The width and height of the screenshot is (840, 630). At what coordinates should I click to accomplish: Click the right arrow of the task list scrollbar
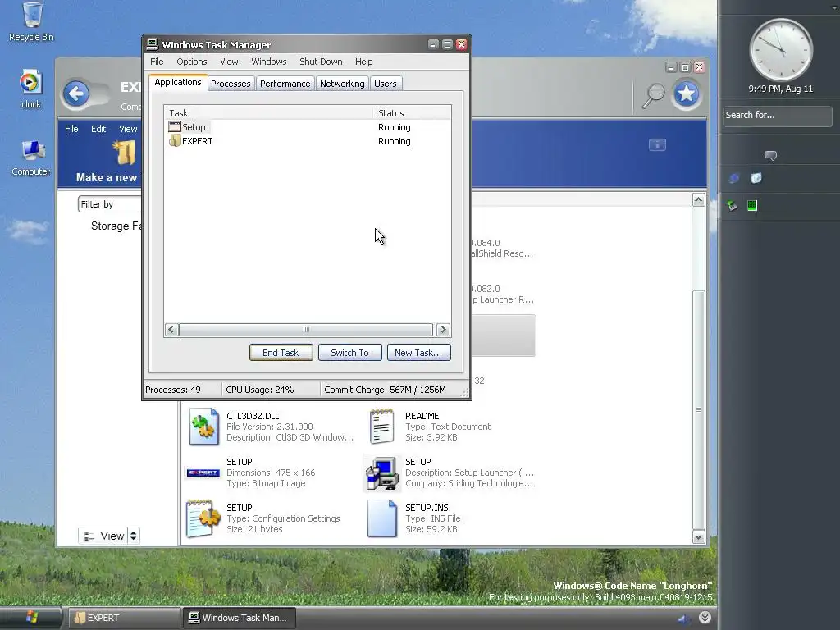443,330
